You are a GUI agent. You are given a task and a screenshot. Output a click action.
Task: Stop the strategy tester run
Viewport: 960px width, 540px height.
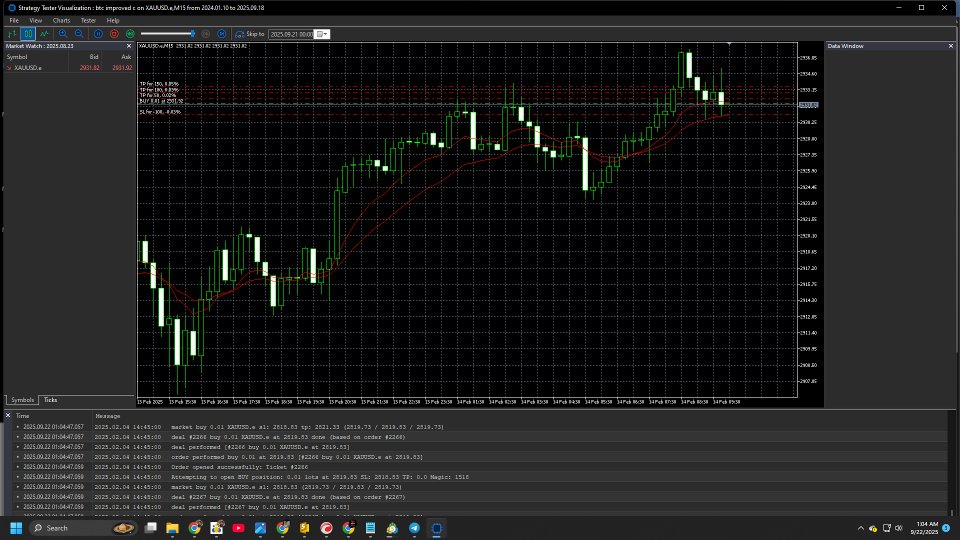coord(114,34)
